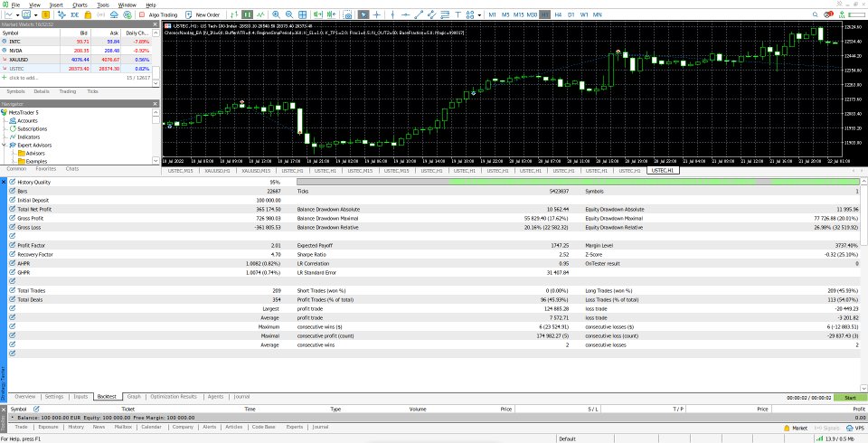Take a chart screenshot with camera icon
Image resolution: width=868 pixels, height=443 pixels.
pos(347,15)
